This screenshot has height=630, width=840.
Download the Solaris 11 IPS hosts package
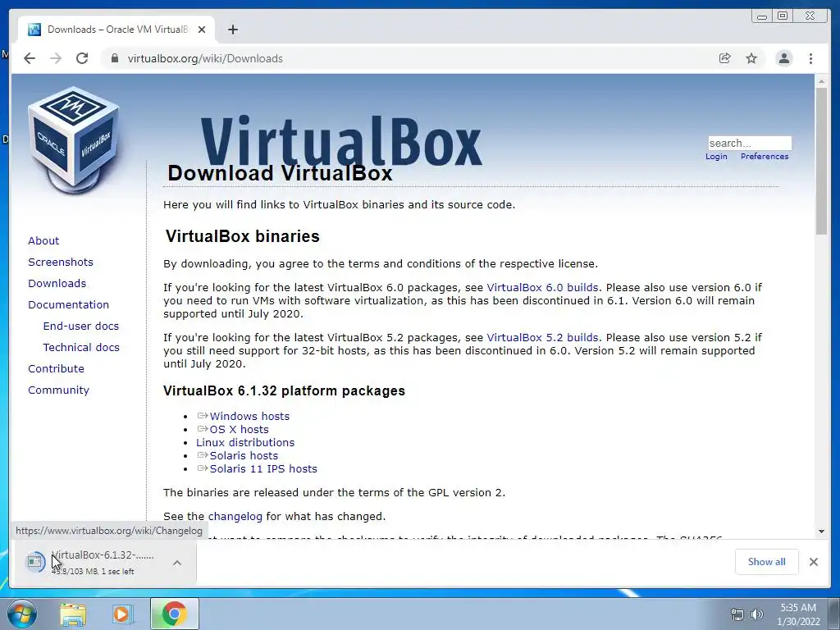click(263, 468)
